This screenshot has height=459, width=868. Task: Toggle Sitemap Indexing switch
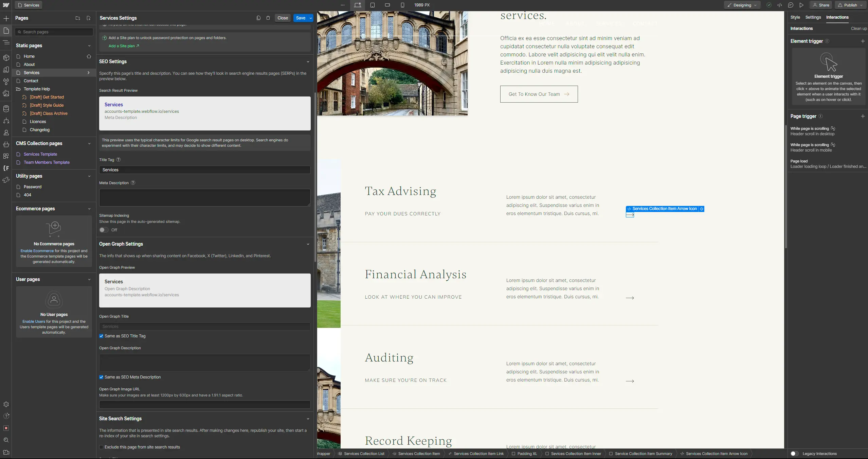click(x=104, y=230)
